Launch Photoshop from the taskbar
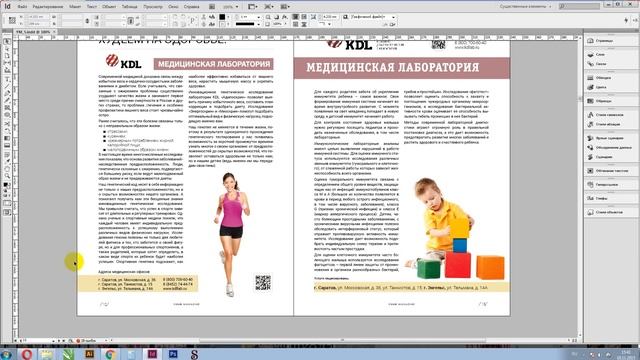Viewport: 640px width, 360px height. point(173,354)
